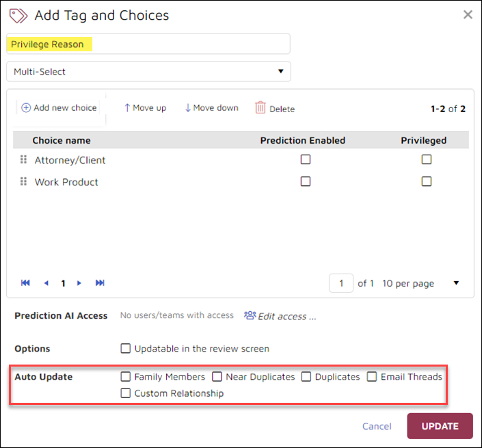Click the next page arrow
The width and height of the screenshot is (482, 448).
(x=79, y=283)
